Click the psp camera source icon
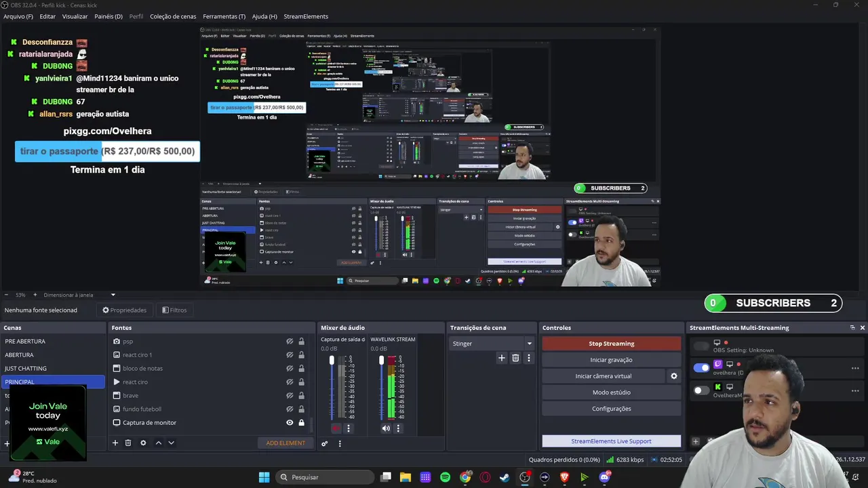The width and height of the screenshot is (868, 488). [x=117, y=342]
